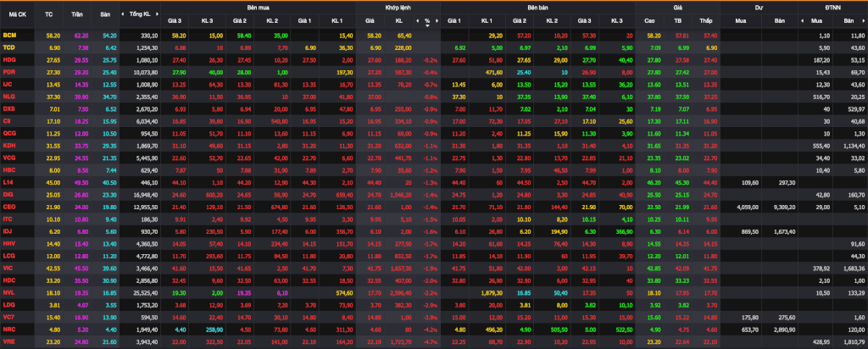Screen dimensions: 868x349
Task: Select the ITC ticker
Action: pos(8,219)
